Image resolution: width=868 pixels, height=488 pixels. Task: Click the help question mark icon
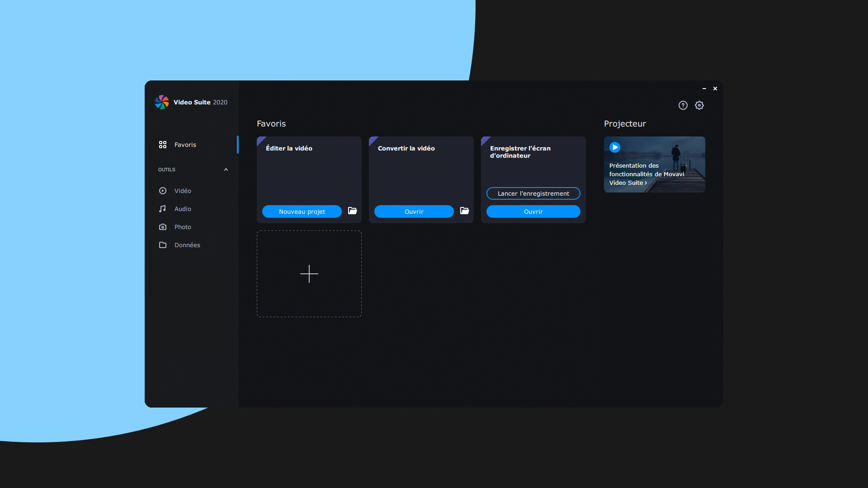click(683, 105)
